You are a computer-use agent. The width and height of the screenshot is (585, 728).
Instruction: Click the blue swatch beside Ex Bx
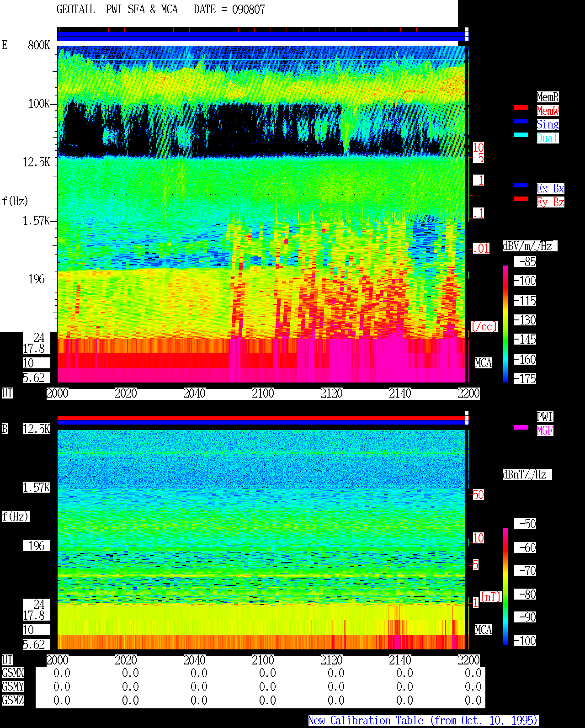click(x=521, y=185)
